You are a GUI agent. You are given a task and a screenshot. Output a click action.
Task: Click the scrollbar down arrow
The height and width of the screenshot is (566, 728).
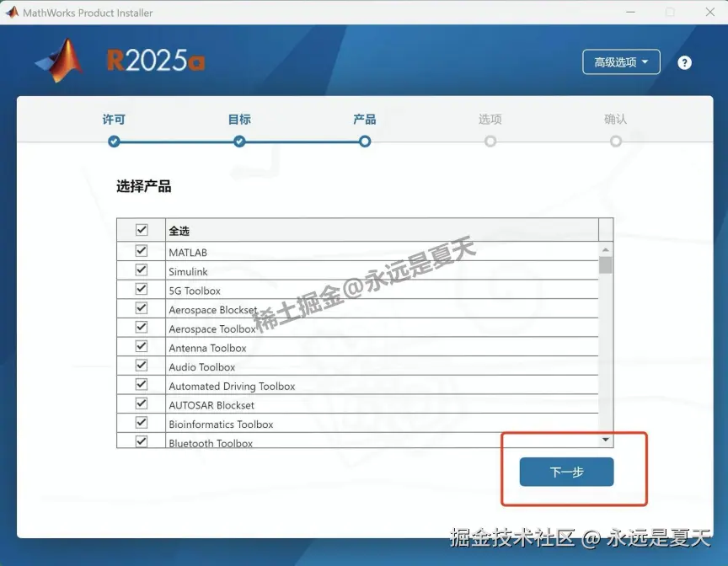(604, 439)
